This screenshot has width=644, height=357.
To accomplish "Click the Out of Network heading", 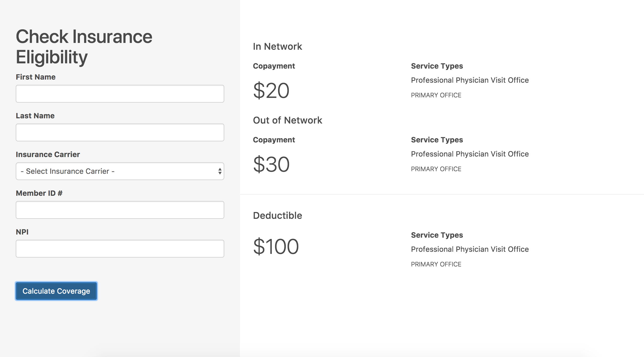I will [x=287, y=120].
